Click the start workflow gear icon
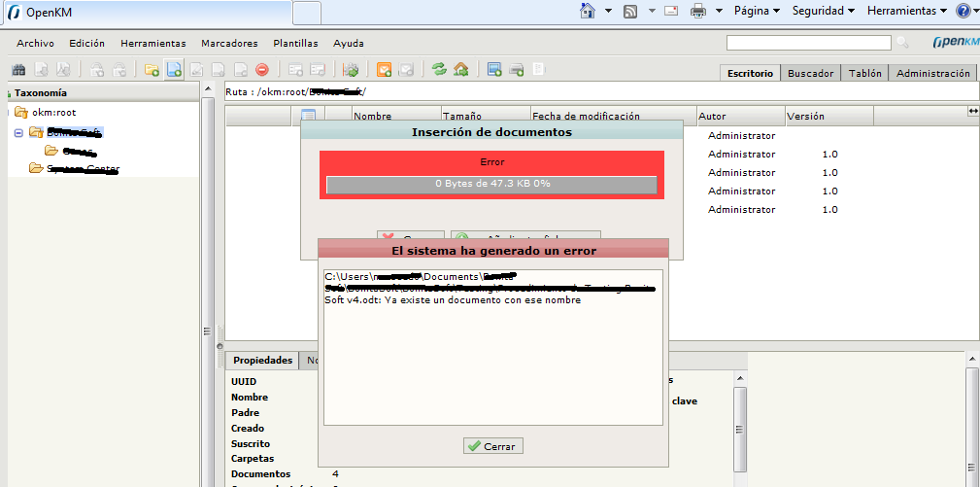This screenshot has height=487, width=980. [x=352, y=69]
